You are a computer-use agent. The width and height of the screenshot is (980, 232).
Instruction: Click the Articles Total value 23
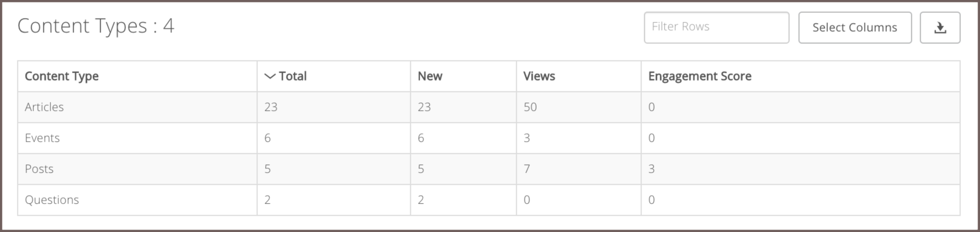tap(270, 107)
